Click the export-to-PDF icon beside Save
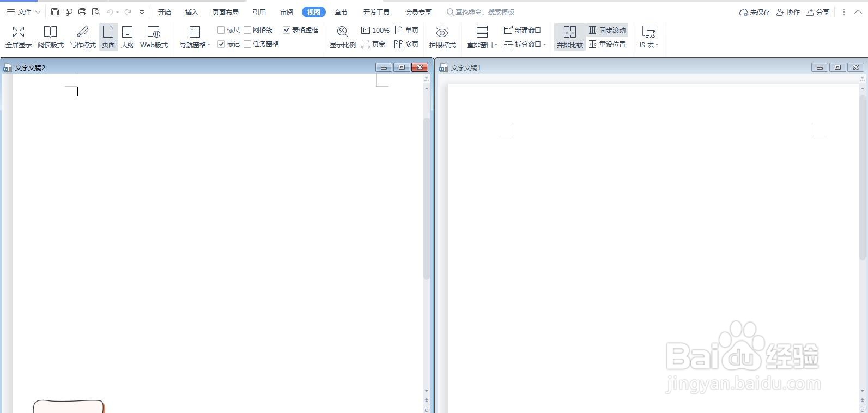The image size is (868, 413). [69, 12]
